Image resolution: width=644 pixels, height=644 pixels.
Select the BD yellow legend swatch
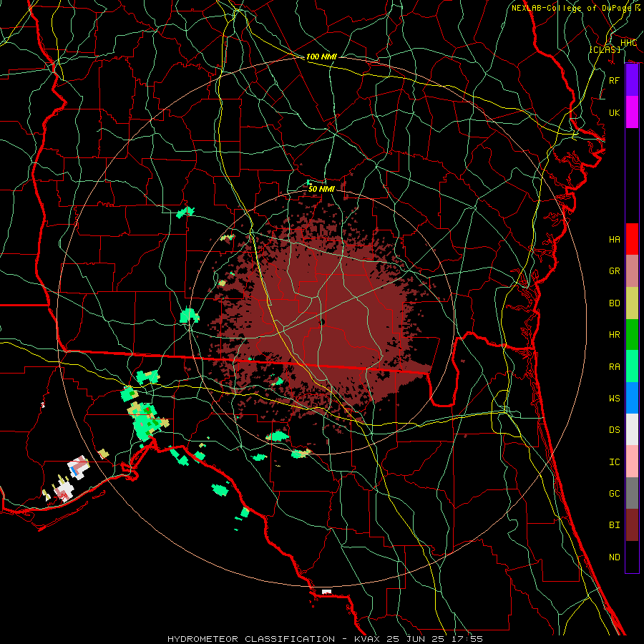point(632,303)
